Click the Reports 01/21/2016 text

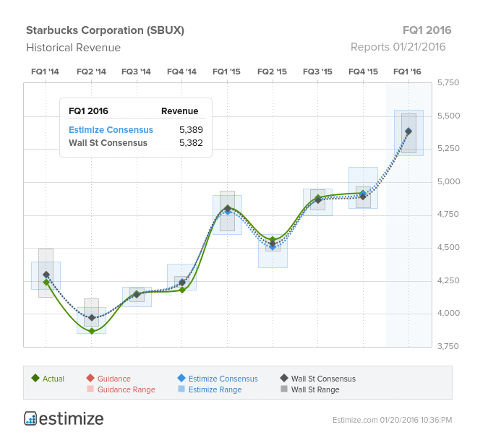click(398, 47)
